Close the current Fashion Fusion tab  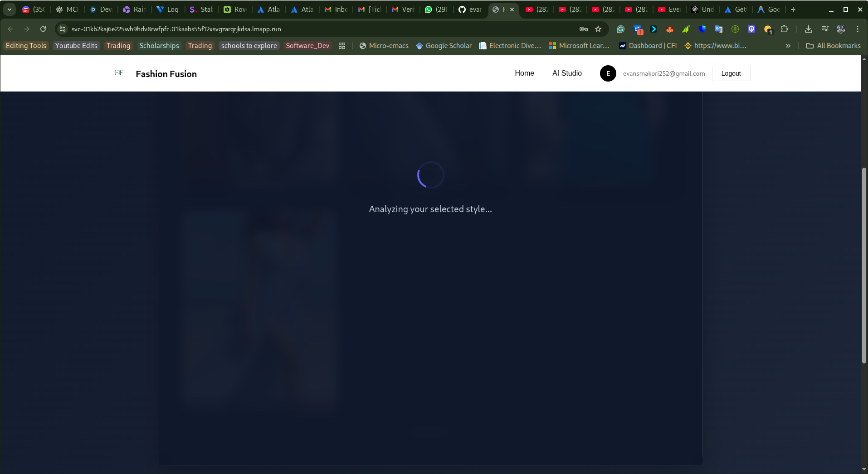[x=512, y=10]
